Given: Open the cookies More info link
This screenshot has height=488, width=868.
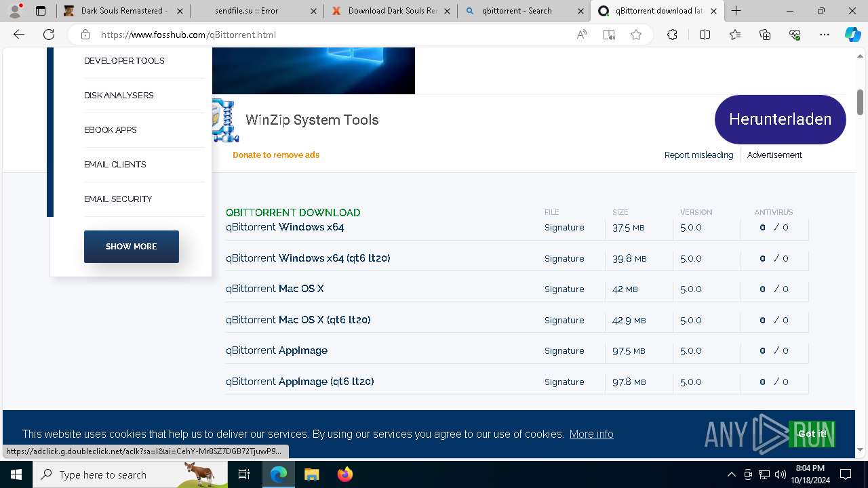Looking at the screenshot, I should (591, 434).
